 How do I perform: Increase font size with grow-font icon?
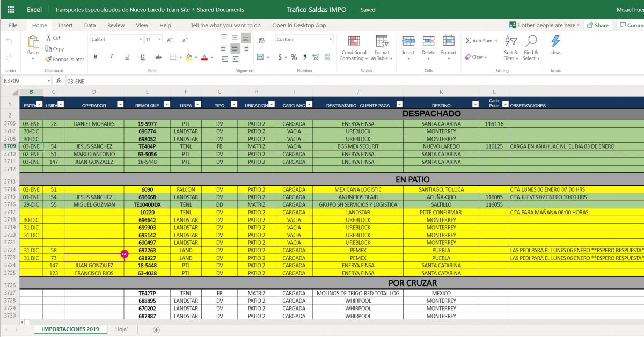170,40
